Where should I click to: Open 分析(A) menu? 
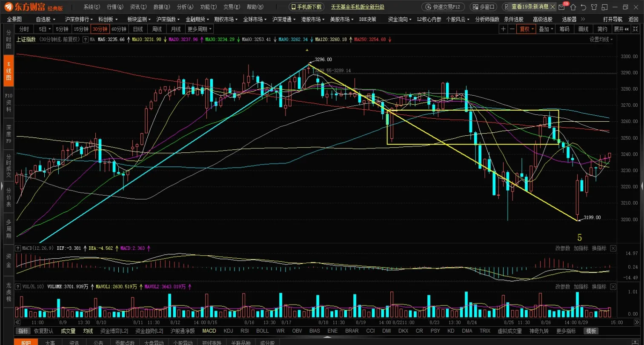(185, 7)
